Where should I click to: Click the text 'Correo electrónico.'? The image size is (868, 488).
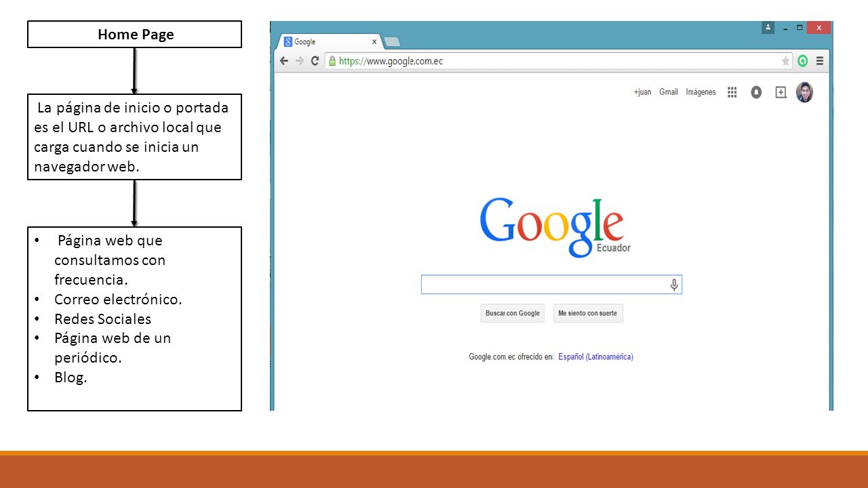[x=118, y=299]
